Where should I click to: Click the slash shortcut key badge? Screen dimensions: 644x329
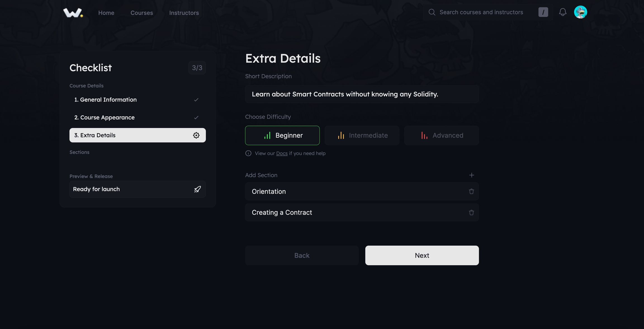coord(543,12)
